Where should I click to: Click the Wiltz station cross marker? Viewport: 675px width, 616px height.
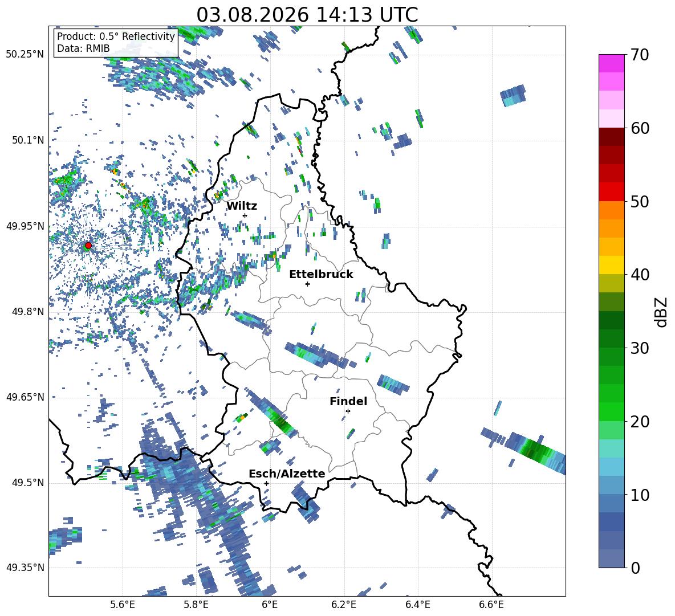(x=245, y=215)
